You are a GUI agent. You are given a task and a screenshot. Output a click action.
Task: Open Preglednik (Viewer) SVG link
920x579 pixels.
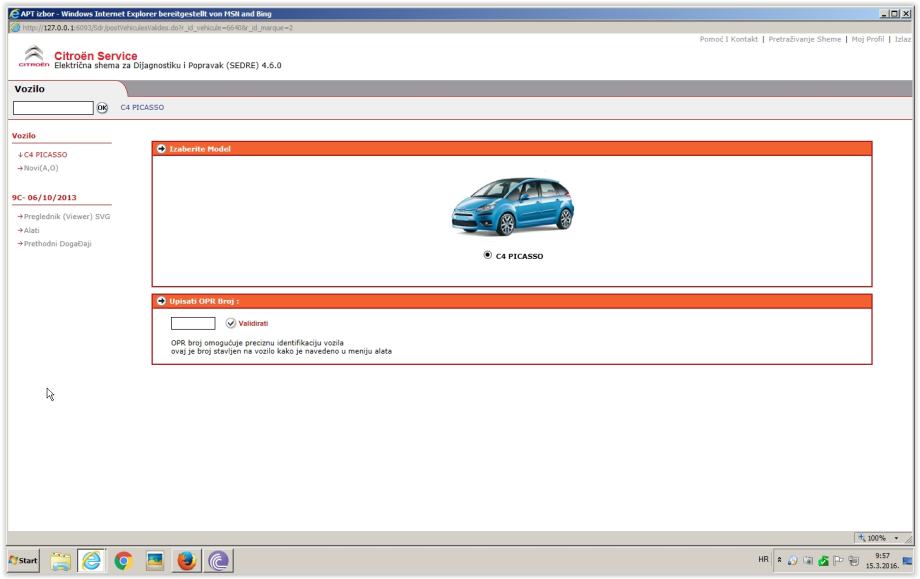[x=67, y=216]
